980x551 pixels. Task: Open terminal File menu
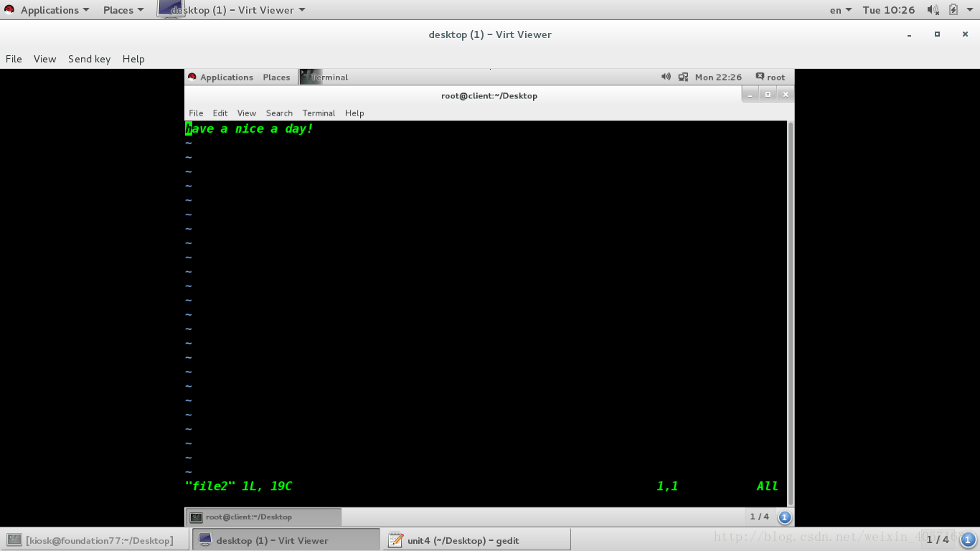point(196,113)
